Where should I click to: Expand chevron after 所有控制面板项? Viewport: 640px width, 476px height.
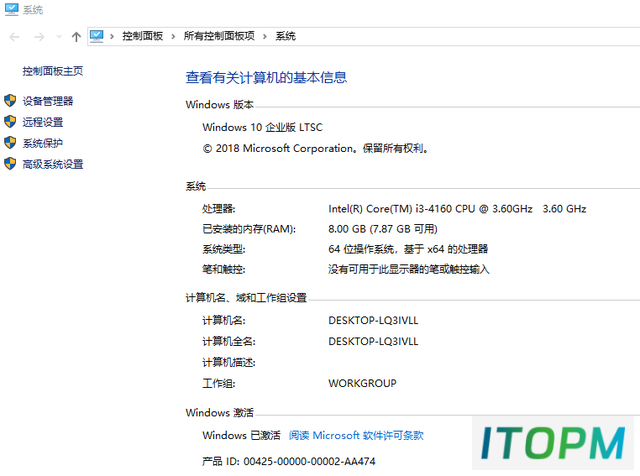(265, 37)
